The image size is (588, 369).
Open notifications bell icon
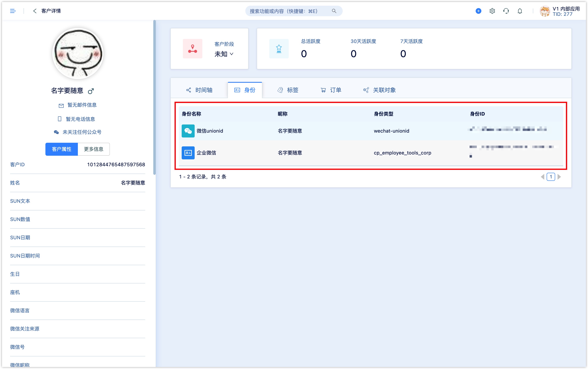point(520,11)
